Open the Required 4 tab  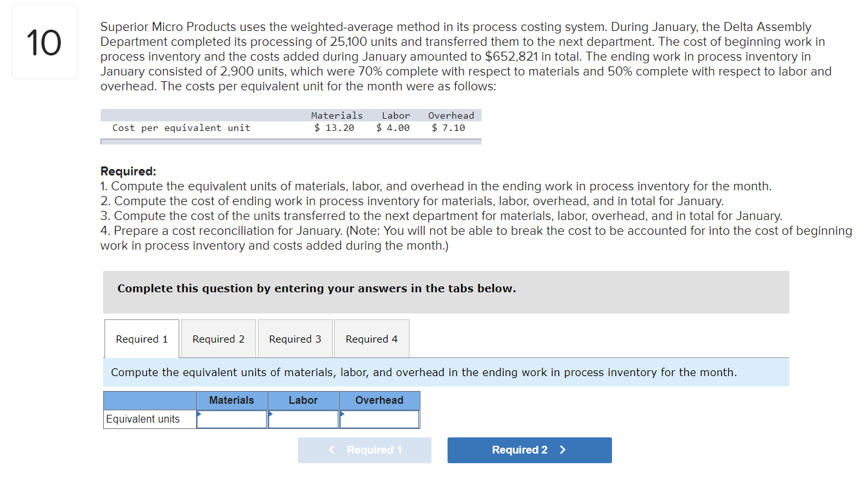[x=371, y=338]
